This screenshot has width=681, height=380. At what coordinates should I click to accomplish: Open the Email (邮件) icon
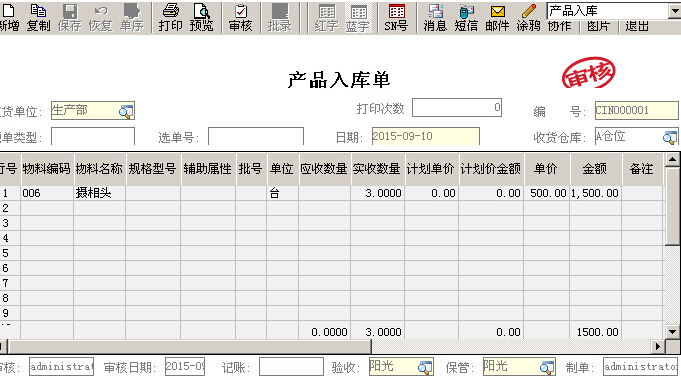497,17
